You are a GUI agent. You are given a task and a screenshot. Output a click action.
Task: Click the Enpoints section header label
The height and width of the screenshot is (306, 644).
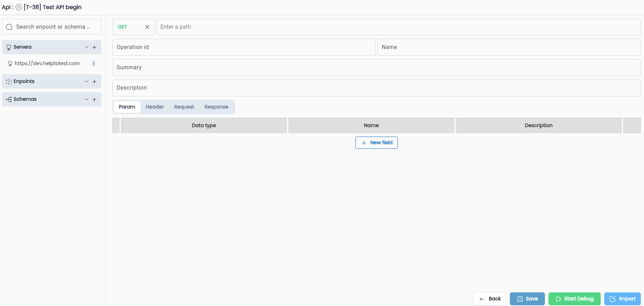coord(24,81)
